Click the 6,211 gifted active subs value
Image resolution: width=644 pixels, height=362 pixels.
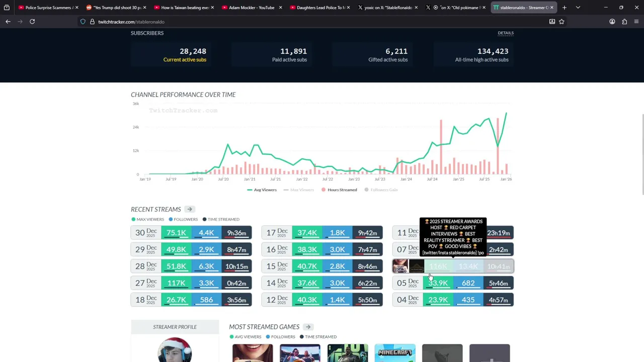[396, 51]
